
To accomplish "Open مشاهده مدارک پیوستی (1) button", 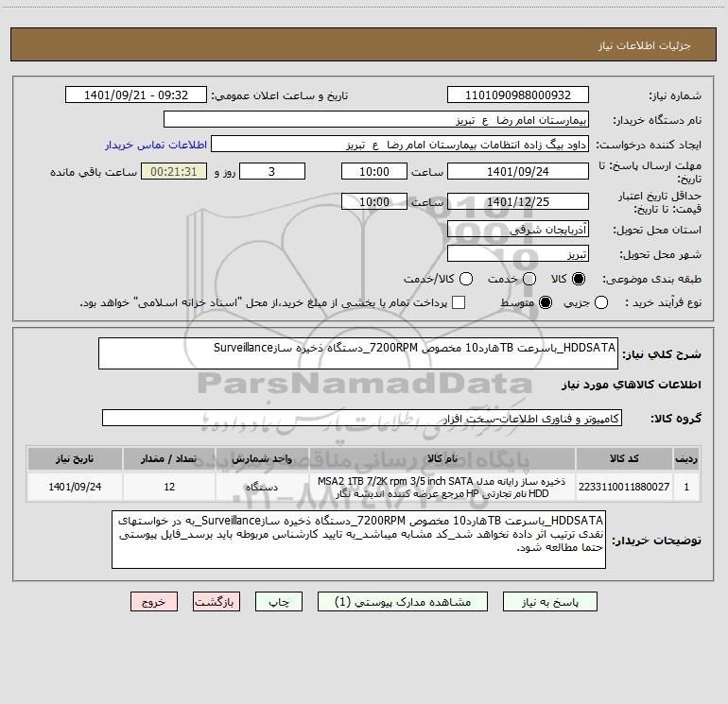I will [x=403, y=601].
